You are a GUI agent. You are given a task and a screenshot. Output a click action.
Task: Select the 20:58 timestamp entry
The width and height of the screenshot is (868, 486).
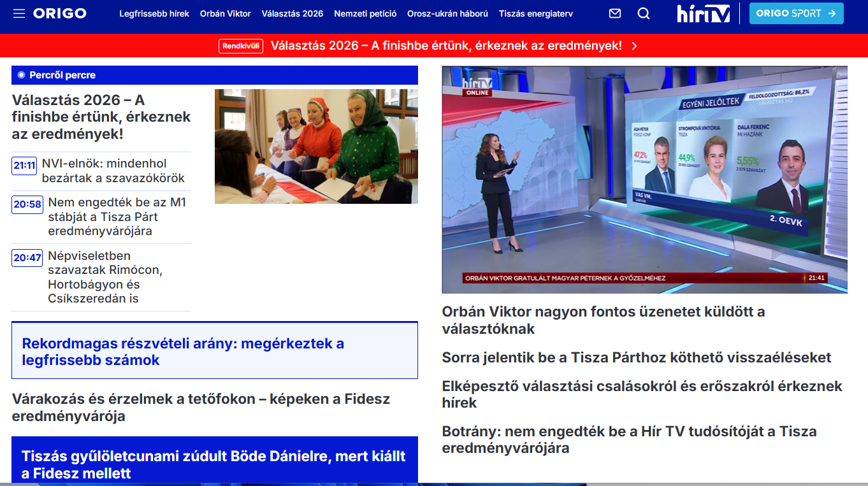tap(27, 204)
